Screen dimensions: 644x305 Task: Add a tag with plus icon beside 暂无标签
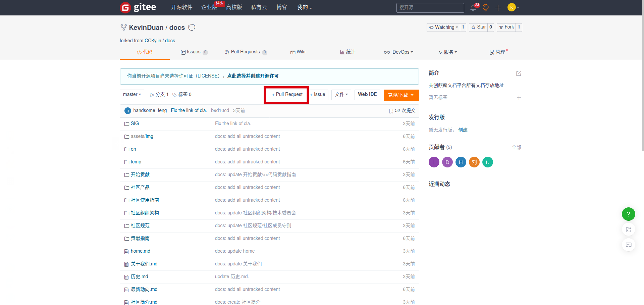pyautogui.click(x=519, y=98)
